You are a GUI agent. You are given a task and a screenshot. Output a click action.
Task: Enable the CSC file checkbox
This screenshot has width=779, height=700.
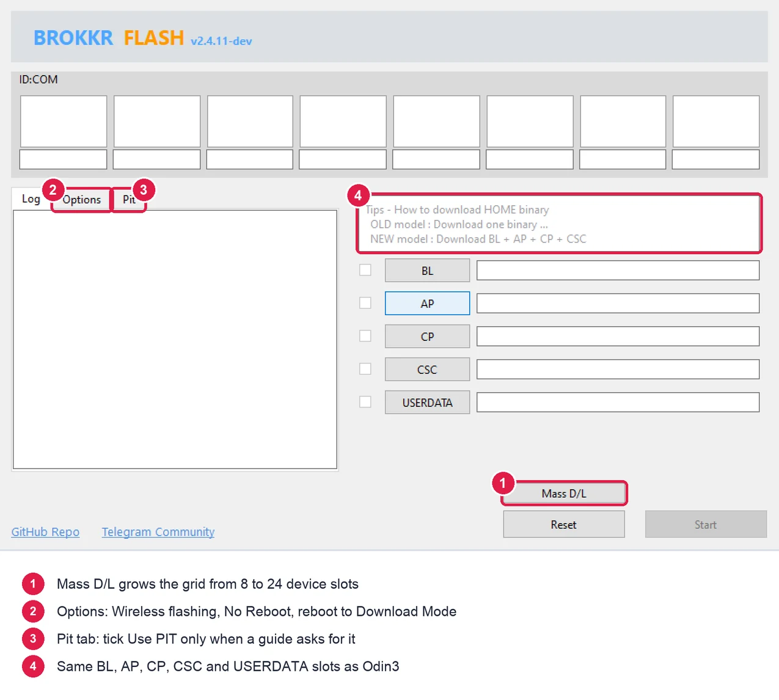(365, 369)
